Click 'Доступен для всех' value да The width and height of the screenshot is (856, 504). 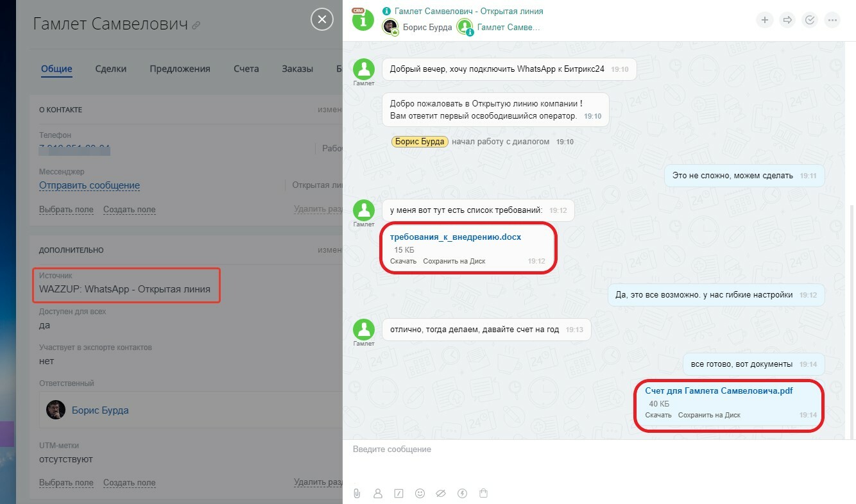(45, 325)
